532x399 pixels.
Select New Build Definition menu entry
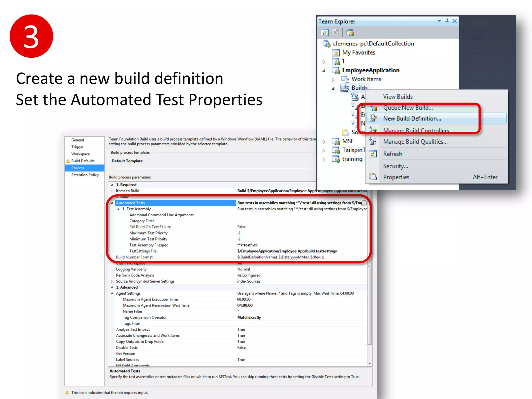click(x=436, y=118)
